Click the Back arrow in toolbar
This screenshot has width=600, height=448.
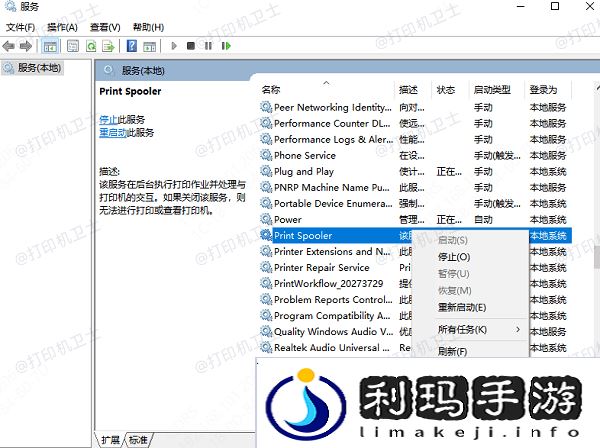9,46
